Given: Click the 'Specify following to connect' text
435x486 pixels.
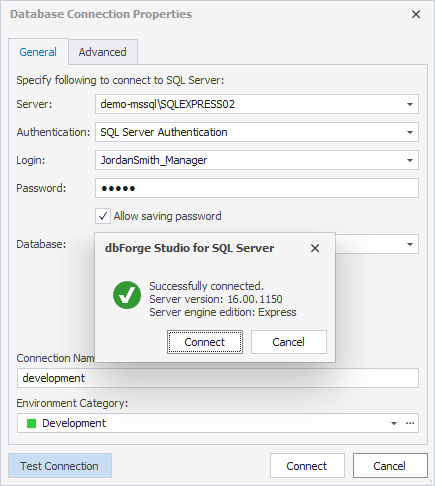Looking at the screenshot, I should coord(120,80).
